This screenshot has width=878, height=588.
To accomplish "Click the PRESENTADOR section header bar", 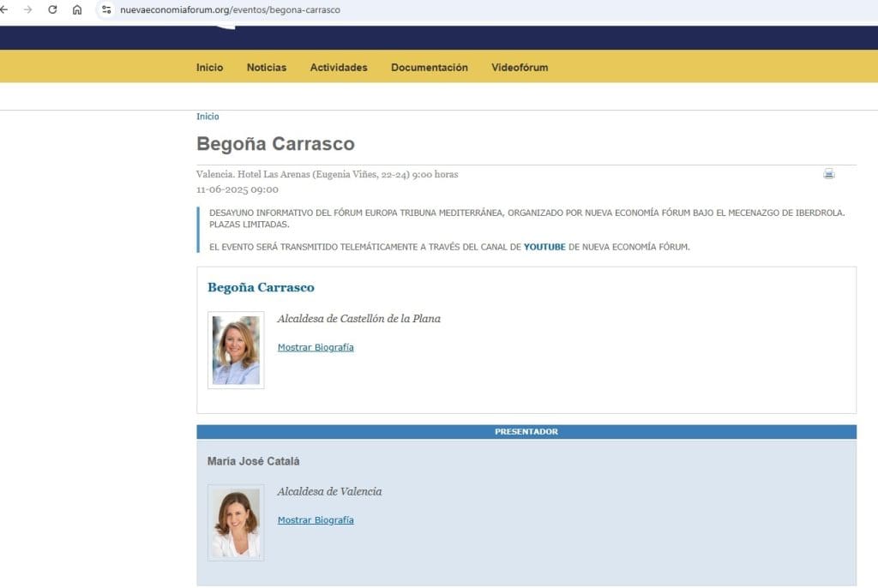I will (526, 432).
